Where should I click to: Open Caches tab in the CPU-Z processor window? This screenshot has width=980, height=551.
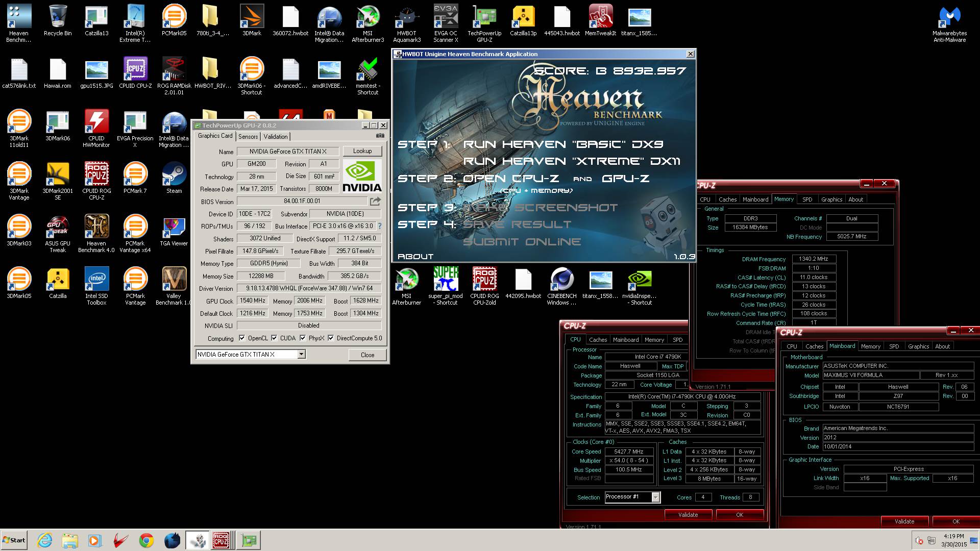click(x=598, y=340)
